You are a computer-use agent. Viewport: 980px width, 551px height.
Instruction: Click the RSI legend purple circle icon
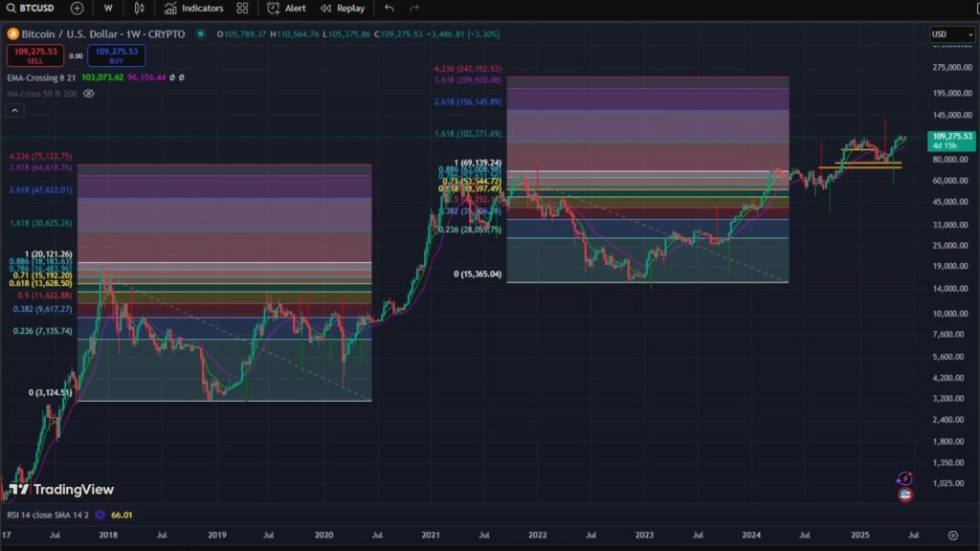(x=100, y=515)
